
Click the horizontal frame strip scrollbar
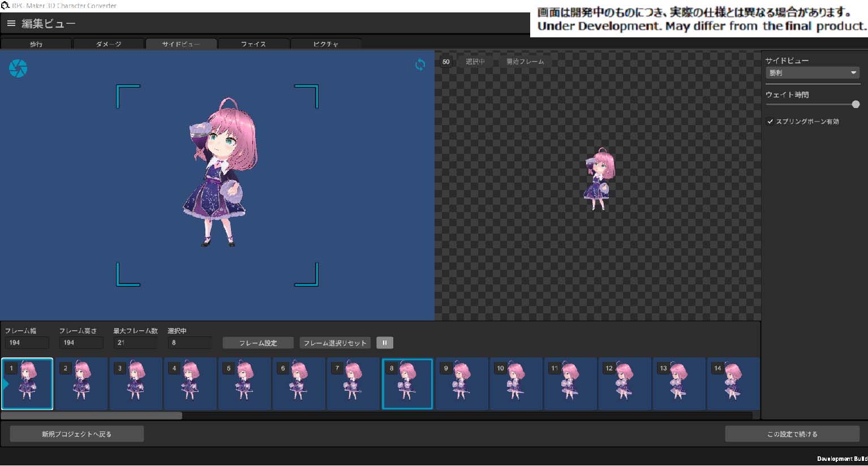(92, 416)
